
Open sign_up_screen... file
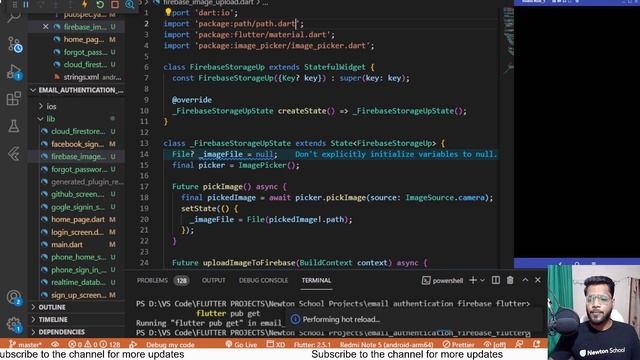click(x=77, y=295)
